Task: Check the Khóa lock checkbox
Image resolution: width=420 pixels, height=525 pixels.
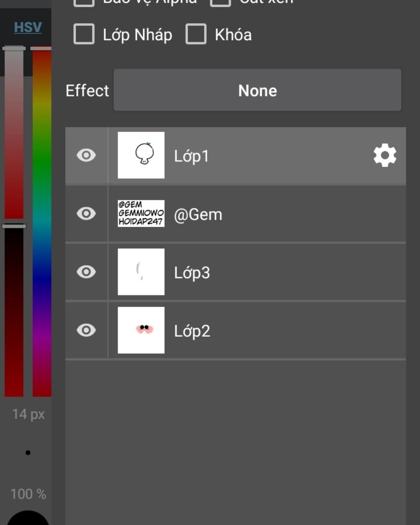Action: [196, 34]
